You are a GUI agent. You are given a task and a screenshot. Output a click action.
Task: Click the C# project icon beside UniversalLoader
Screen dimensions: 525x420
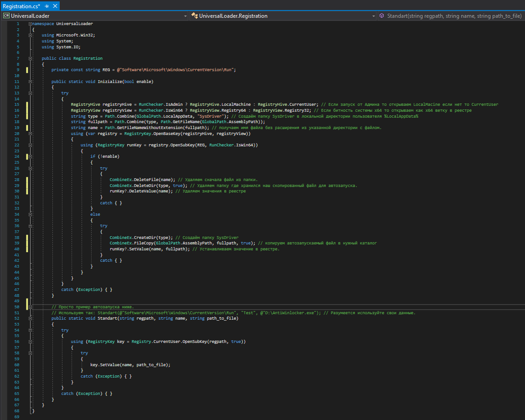click(x=6, y=16)
